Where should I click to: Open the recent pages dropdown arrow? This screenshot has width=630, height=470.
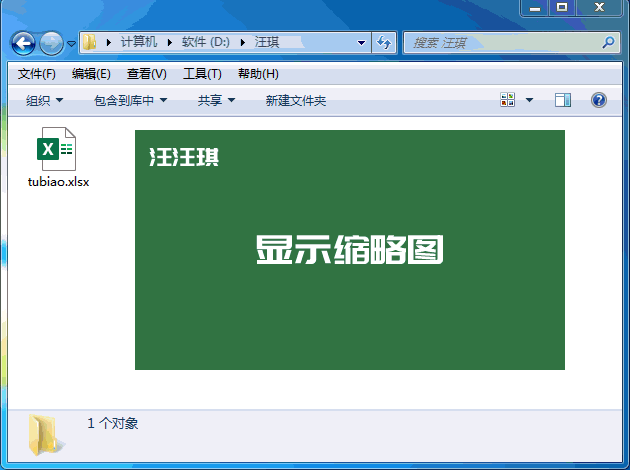tap(71, 43)
